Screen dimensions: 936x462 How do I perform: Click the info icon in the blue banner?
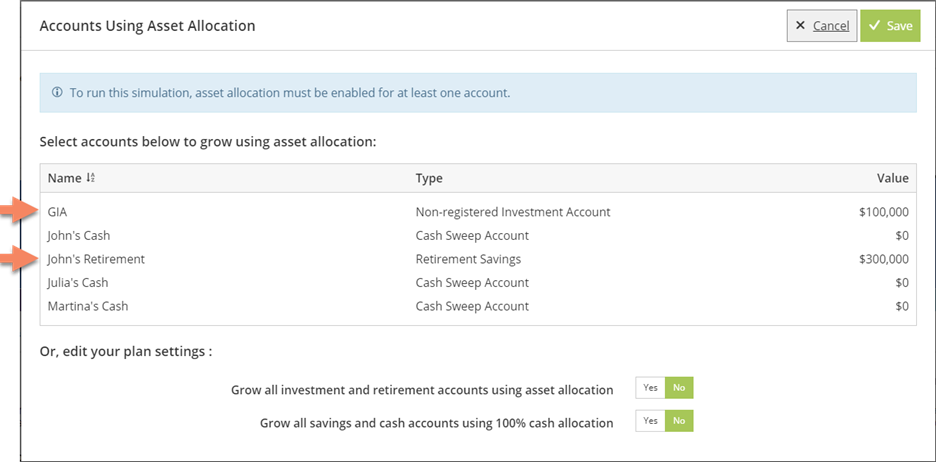point(57,93)
